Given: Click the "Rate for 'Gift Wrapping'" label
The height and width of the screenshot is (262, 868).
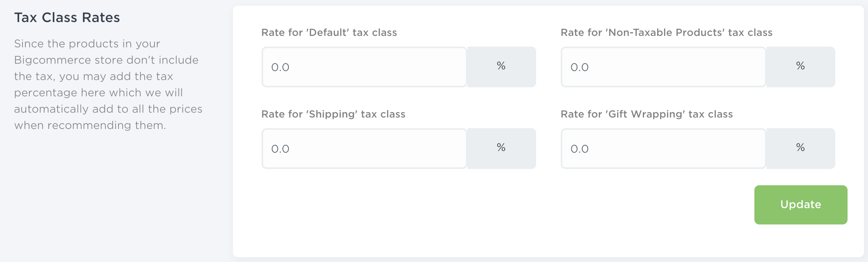Looking at the screenshot, I should (647, 114).
